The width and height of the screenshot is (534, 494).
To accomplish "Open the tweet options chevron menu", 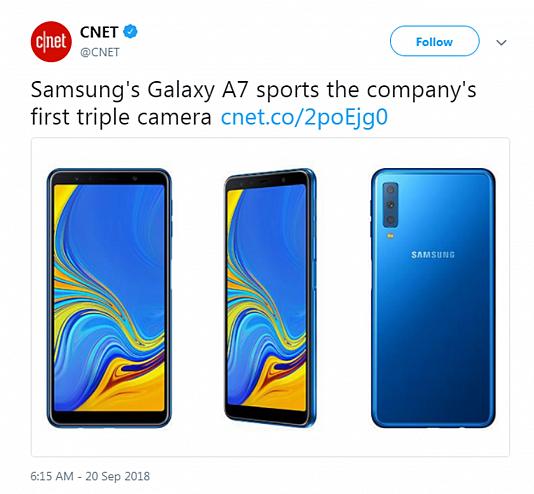I will pyautogui.click(x=501, y=43).
